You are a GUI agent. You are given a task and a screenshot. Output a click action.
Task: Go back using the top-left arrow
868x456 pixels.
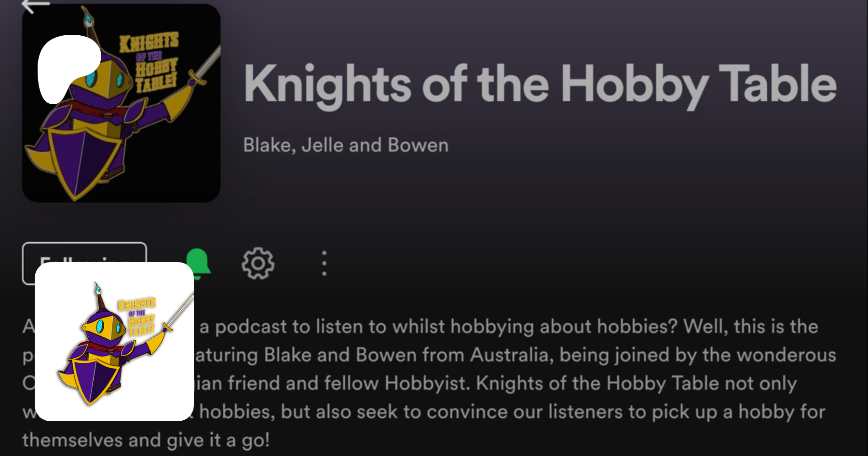pyautogui.click(x=36, y=6)
